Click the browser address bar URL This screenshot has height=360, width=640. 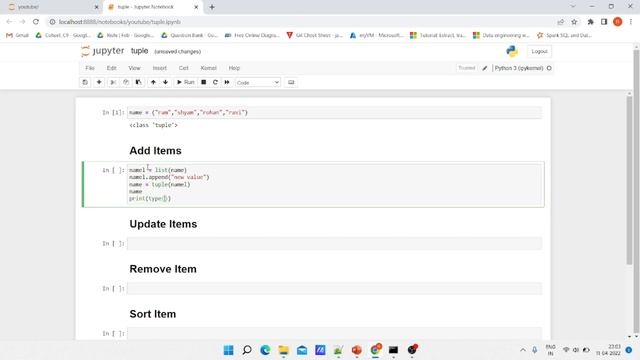point(120,22)
